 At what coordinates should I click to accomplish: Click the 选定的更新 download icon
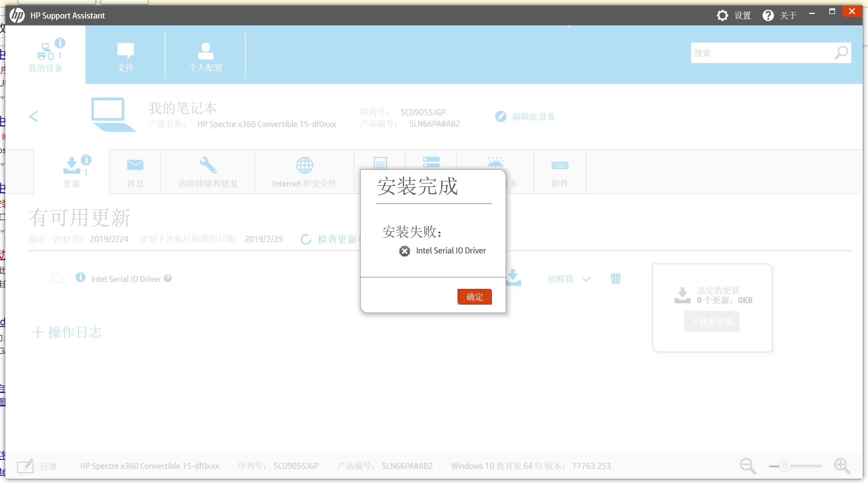point(682,295)
